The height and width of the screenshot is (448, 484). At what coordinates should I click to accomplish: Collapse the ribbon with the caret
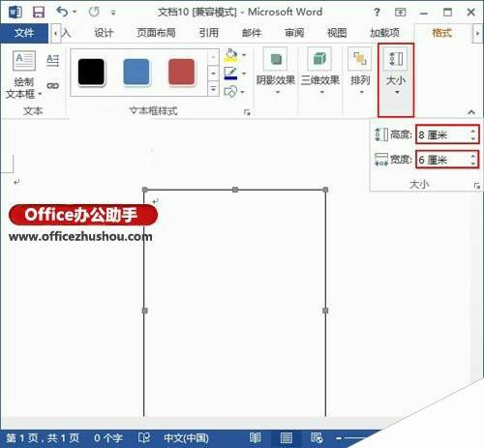pyautogui.click(x=471, y=112)
